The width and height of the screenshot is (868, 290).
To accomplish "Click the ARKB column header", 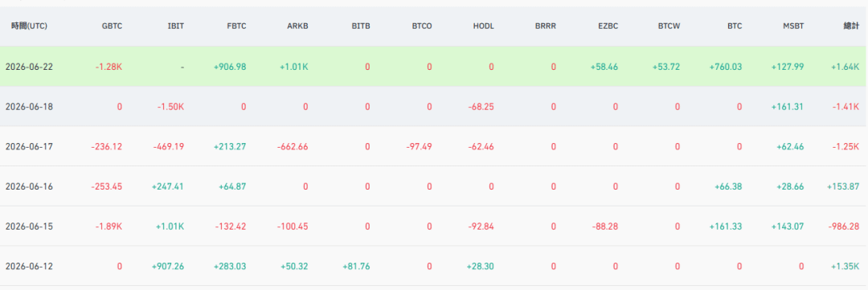I will click(x=298, y=26).
